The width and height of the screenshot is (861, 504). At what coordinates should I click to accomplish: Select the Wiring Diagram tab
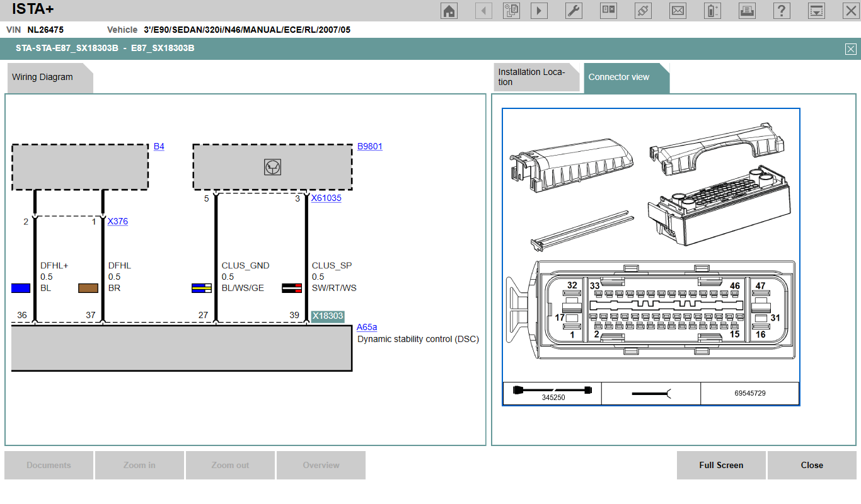tap(44, 77)
